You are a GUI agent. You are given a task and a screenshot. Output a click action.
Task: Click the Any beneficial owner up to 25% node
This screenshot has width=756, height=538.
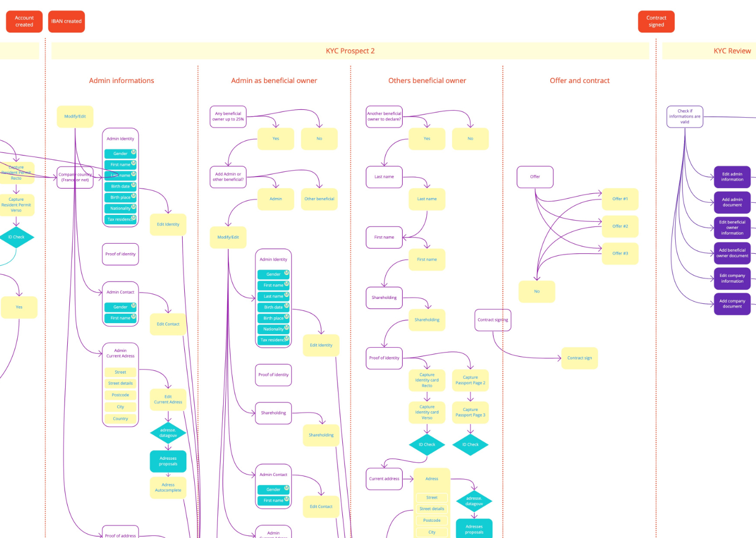point(228,117)
